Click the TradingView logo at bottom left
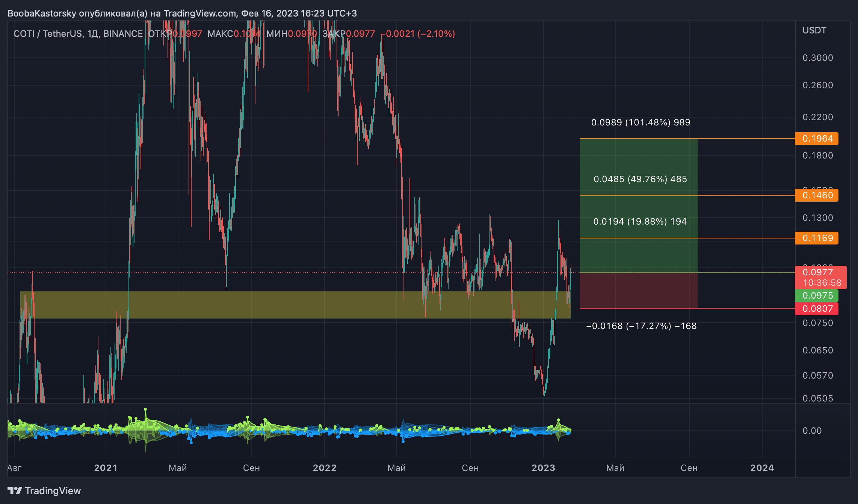This screenshot has height=504, width=858. click(44, 490)
